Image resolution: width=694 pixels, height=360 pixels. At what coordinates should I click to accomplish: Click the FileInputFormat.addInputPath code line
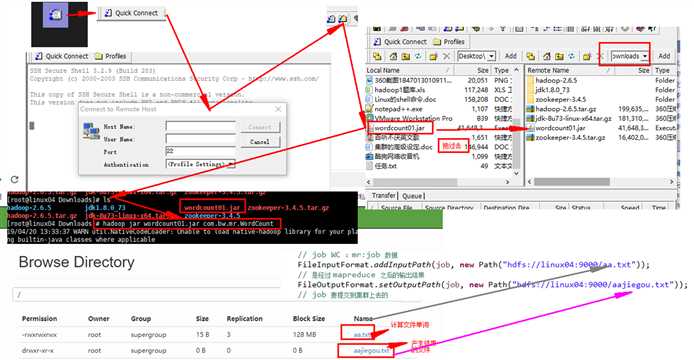473,265
